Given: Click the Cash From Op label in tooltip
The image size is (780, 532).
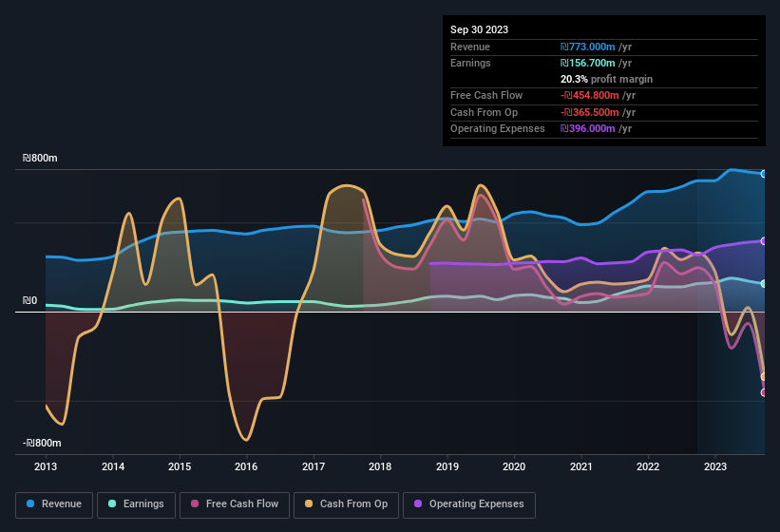Looking at the screenshot, I should (x=484, y=112).
